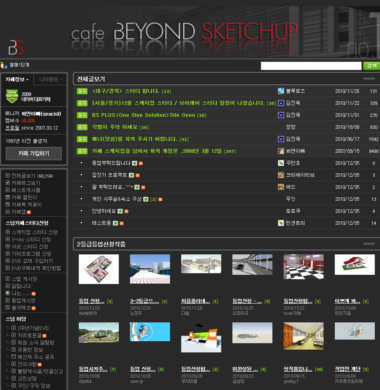Click the caption link dated 2010.12.03
Viewport: 380px width, 390px height.
coord(92,301)
